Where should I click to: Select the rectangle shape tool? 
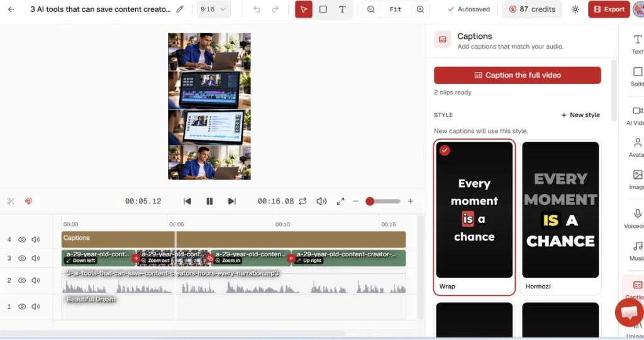tap(323, 9)
